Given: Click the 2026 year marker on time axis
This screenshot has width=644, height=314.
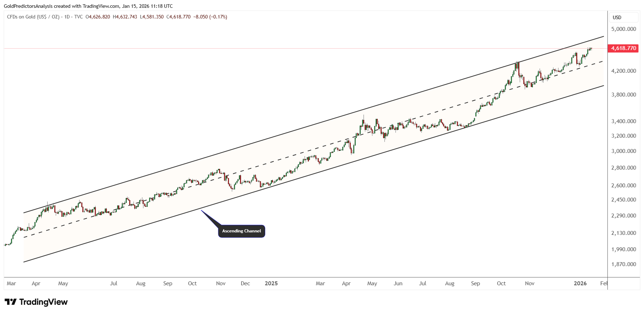Looking at the screenshot, I should click(580, 283).
